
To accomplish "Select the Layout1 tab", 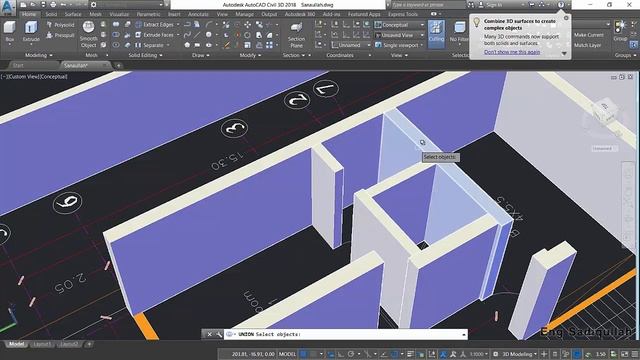I will coord(42,344).
